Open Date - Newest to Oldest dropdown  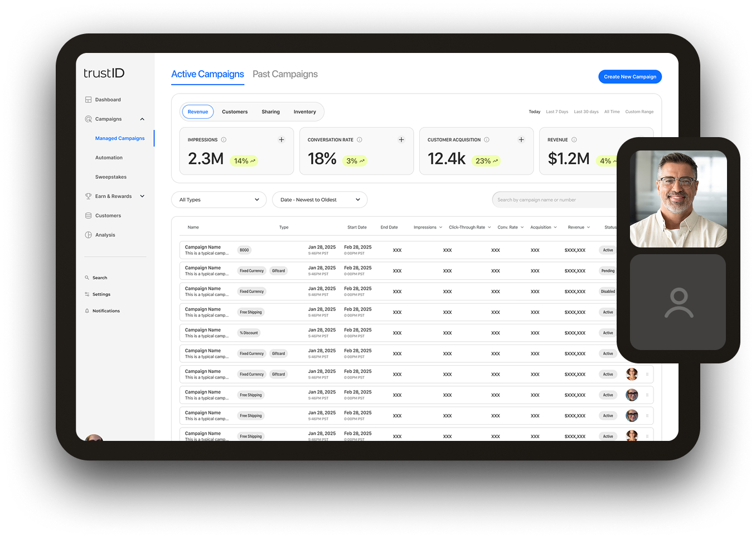319,200
